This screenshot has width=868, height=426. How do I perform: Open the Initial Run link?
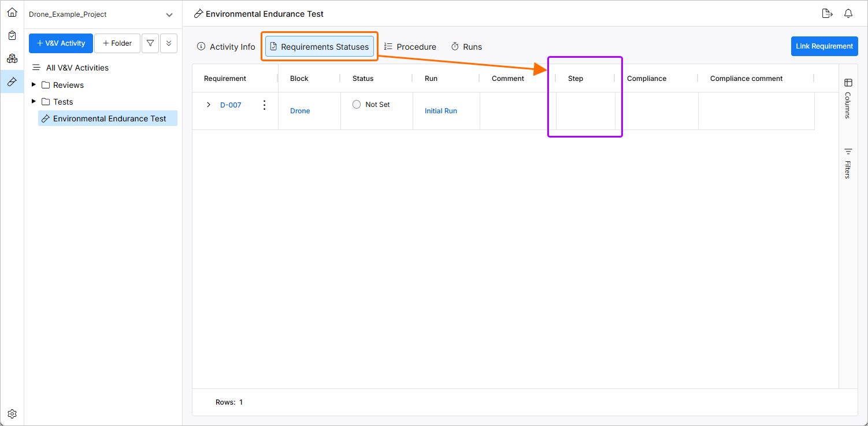[441, 111]
